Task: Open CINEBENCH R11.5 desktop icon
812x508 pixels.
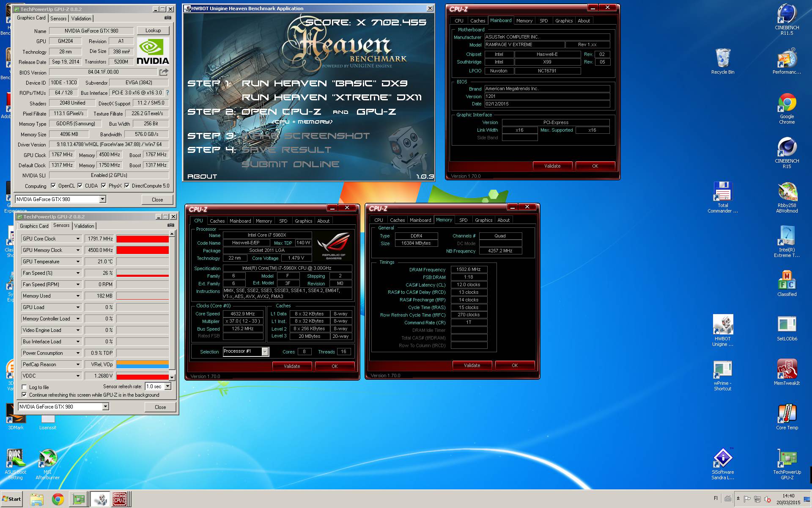Action: pos(787,19)
